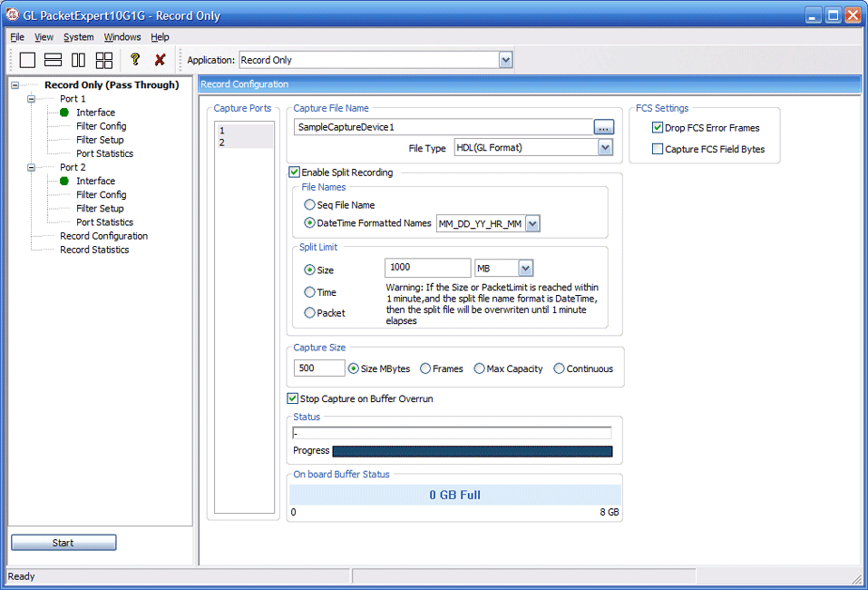The height and width of the screenshot is (590, 868).
Task: Click the On board Buffer Status bar
Action: click(x=455, y=495)
